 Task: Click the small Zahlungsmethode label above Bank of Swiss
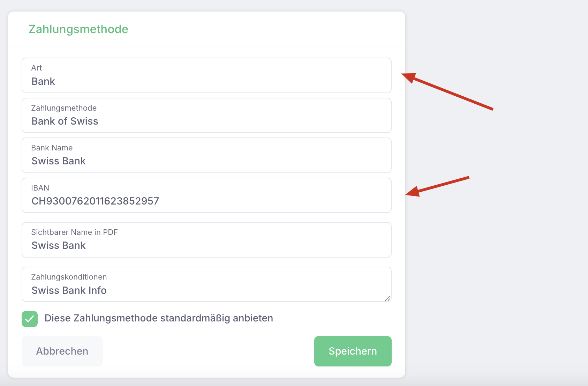(x=64, y=108)
